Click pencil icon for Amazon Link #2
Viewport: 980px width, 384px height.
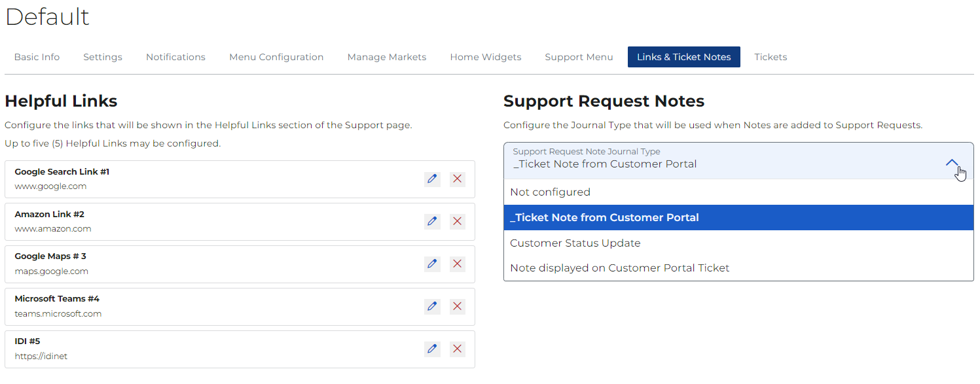(x=432, y=221)
